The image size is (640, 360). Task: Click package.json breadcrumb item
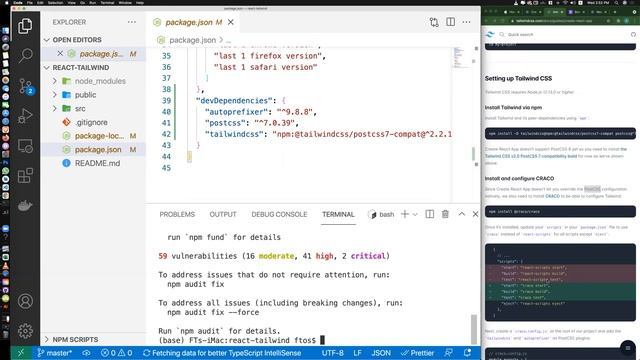click(x=192, y=40)
